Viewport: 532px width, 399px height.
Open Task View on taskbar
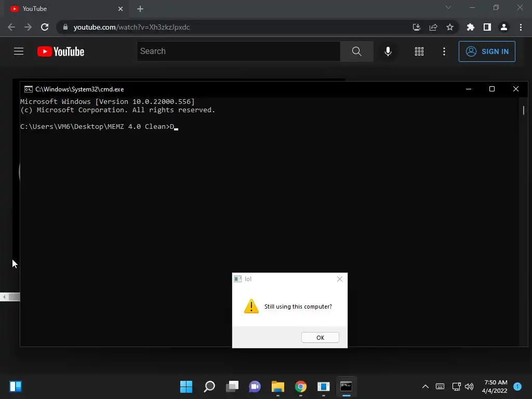click(x=232, y=387)
